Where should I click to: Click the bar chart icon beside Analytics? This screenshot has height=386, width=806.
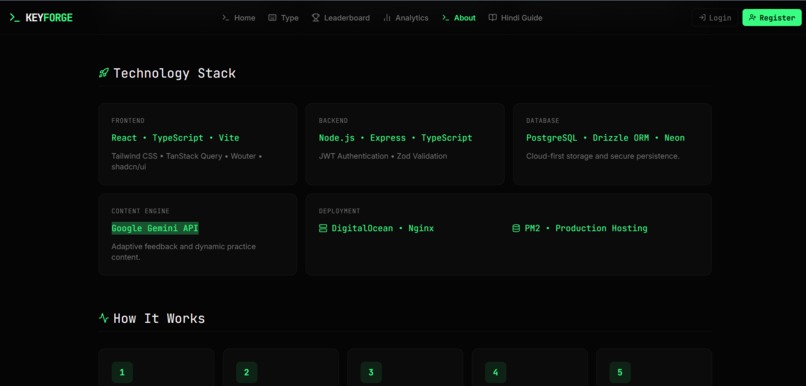click(x=387, y=17)
